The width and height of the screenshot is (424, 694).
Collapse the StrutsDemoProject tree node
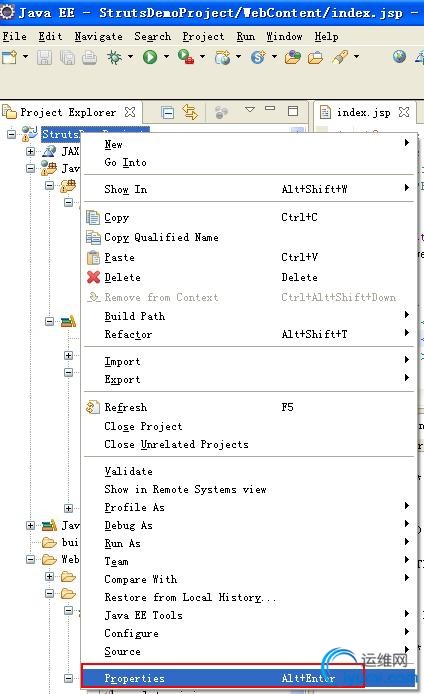(x=12, y=133)
